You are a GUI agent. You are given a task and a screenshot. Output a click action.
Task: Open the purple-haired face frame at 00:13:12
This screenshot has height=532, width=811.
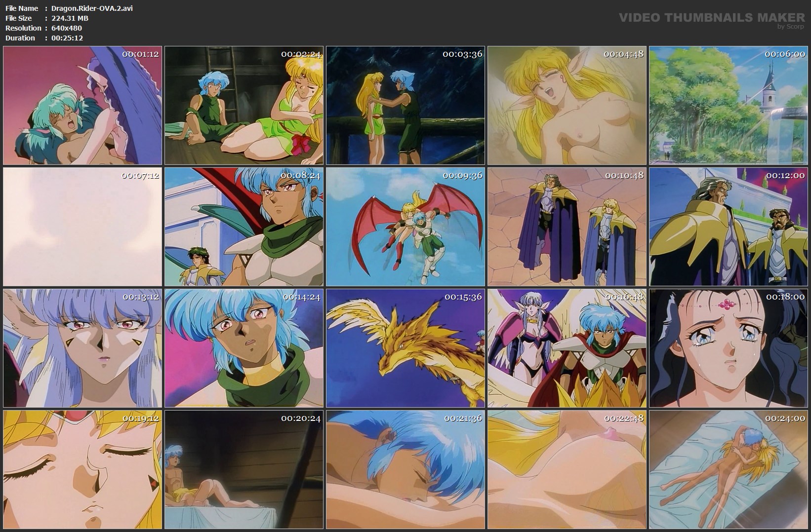point(82,348)
